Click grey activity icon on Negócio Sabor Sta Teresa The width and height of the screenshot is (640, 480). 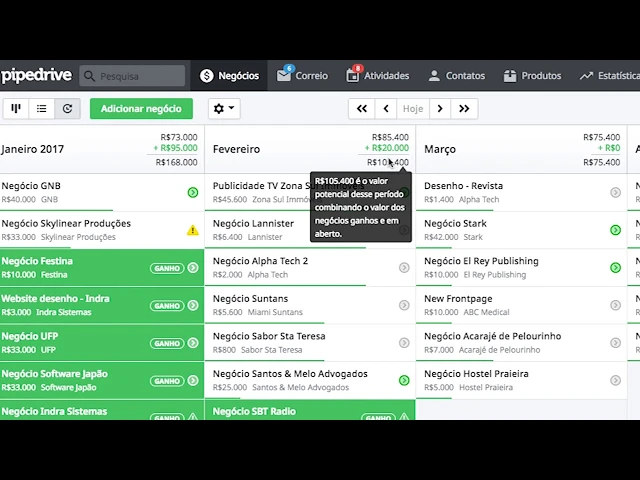pos(404,343)
